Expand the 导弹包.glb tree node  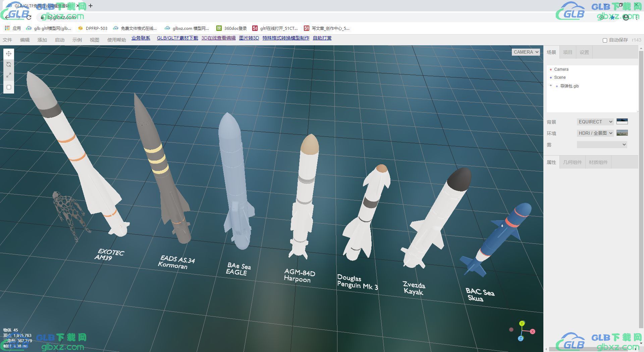(x=550, y=86)
